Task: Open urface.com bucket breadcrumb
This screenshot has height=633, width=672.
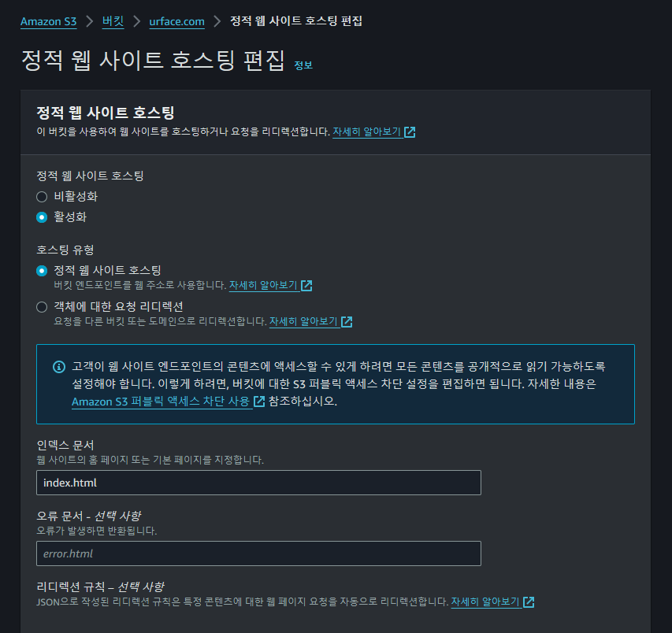Action: 176,21
